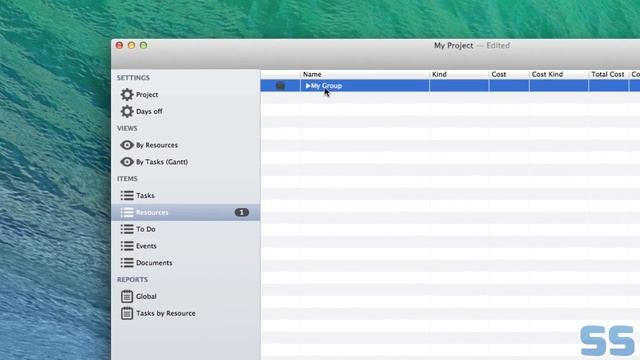Click the Cost column header
Viewport: 640px width, 360px height.
[x=509, y=74]
